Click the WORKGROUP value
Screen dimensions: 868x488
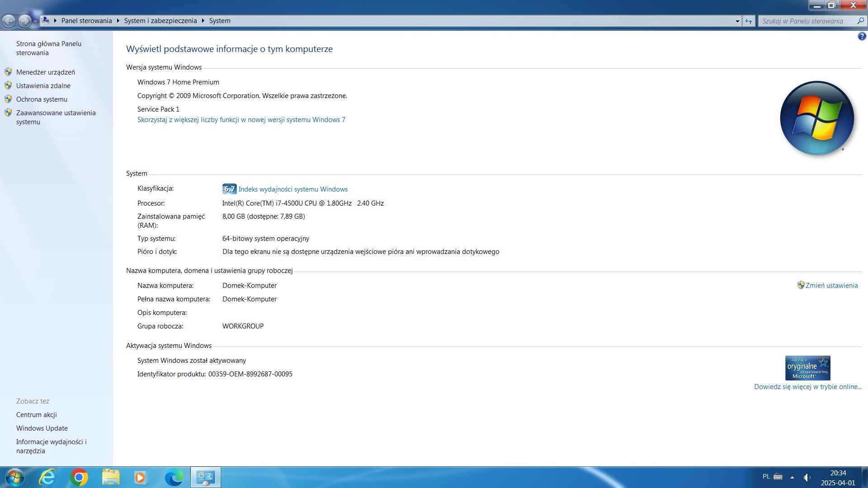243,326
